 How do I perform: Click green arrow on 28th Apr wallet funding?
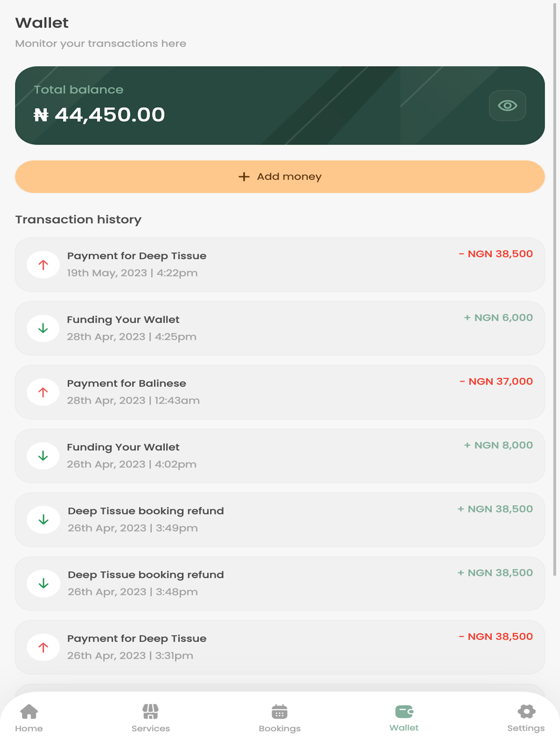pos(43,329)
